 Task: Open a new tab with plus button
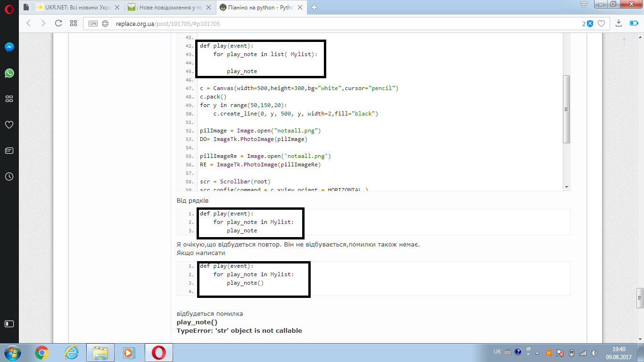pos(314,7)
